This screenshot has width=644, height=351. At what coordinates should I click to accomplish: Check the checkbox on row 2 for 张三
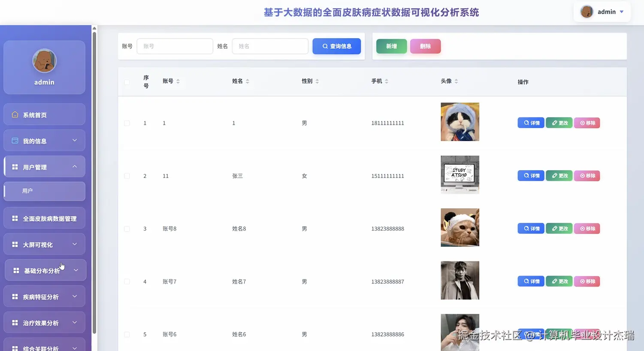click(127, 176)
